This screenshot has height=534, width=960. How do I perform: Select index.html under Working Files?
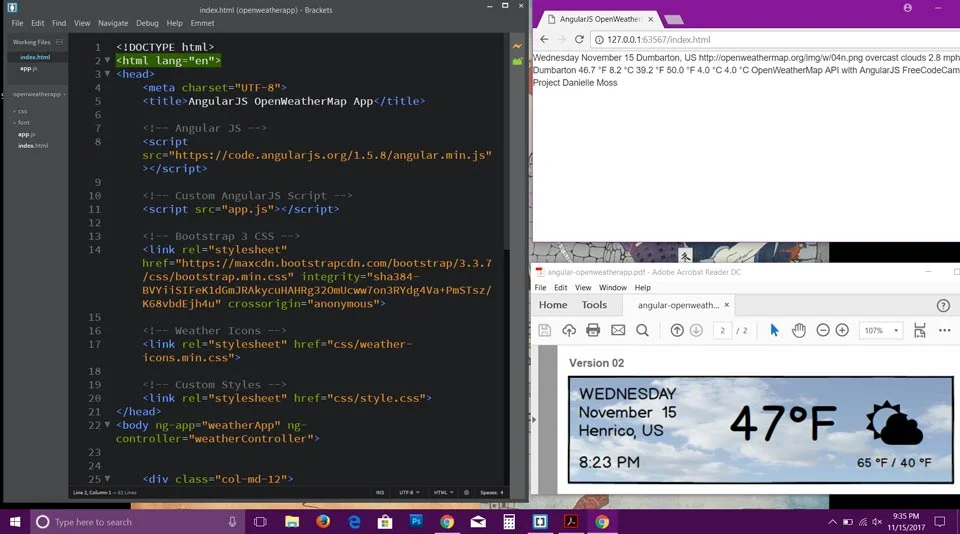35,57
